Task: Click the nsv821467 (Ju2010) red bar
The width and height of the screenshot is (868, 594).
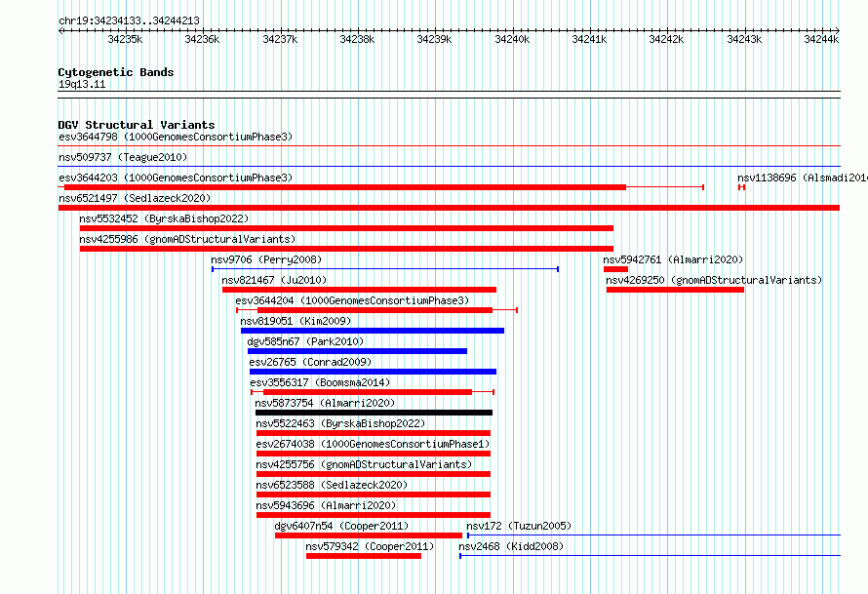Action: tap(359, 290)
